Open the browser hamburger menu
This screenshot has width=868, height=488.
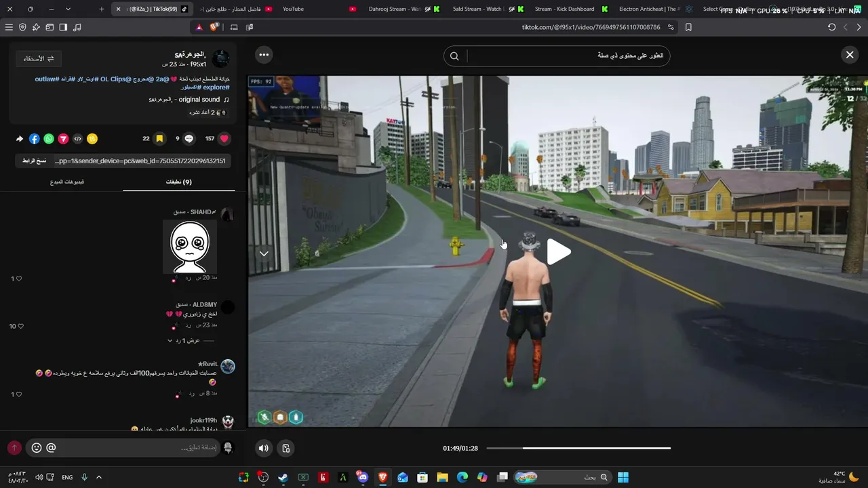click(x=9, y=27)
